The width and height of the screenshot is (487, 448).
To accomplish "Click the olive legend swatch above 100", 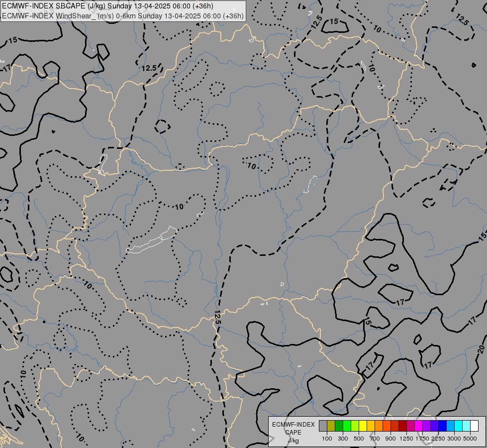I will pyautogui.click(x=331, y=426).
